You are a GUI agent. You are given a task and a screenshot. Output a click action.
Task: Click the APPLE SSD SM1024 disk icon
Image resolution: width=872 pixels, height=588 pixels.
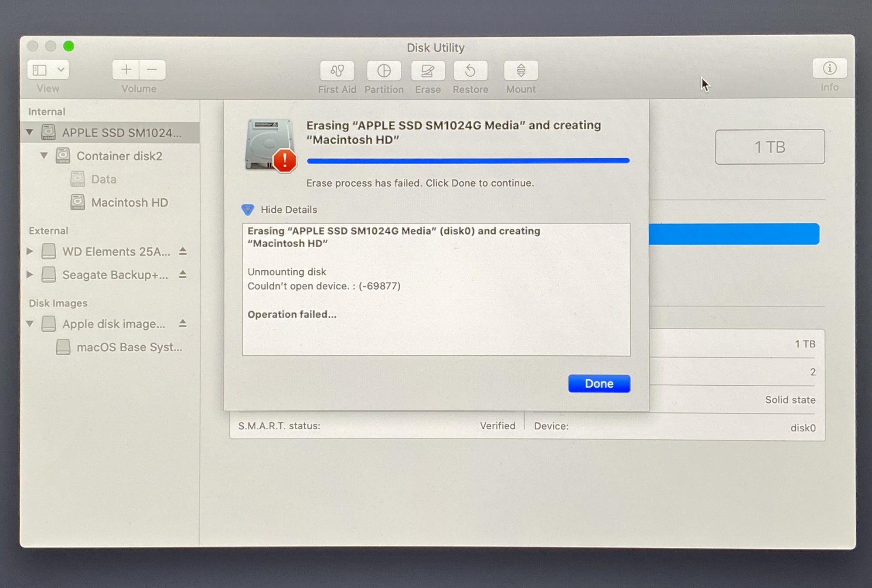click(48, 132)
